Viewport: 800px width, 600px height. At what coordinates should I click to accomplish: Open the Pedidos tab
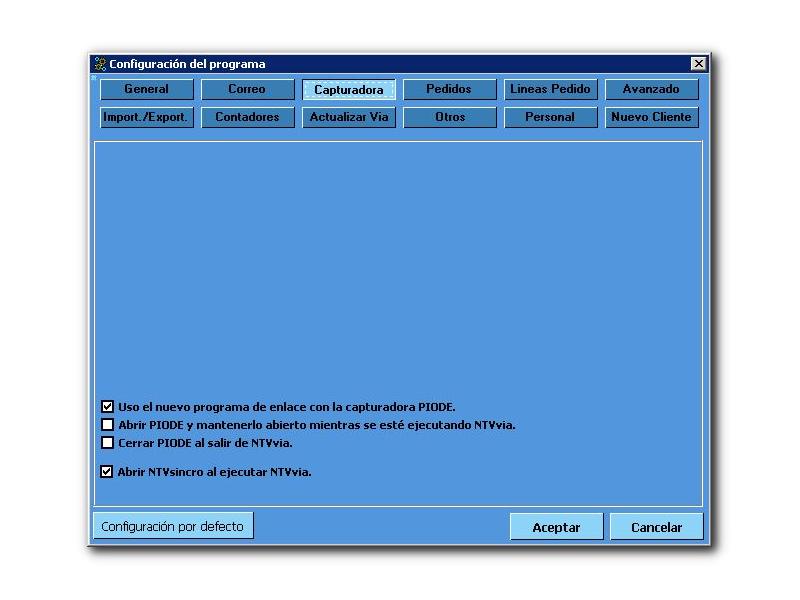(449, 89)
